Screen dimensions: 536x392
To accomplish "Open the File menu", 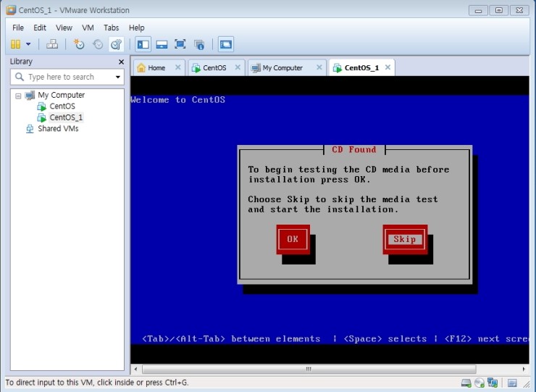I will (x=18, y=28).
